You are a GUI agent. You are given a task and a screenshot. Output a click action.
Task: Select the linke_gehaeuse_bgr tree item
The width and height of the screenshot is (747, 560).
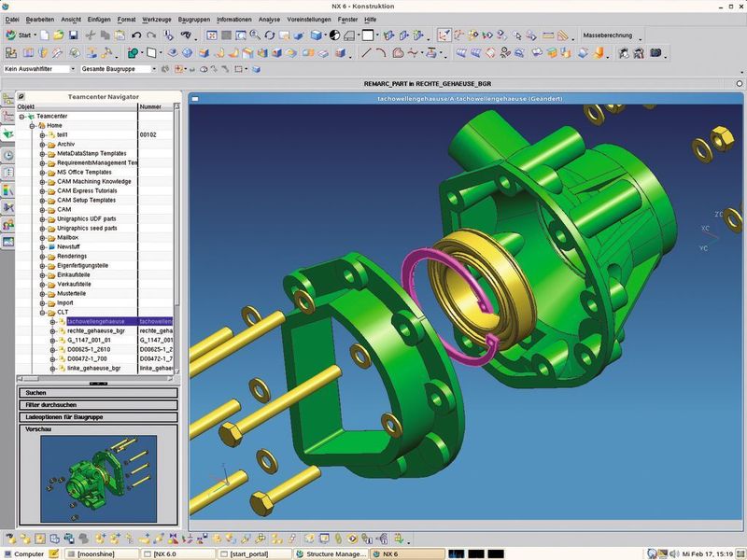tap(94, 368)
